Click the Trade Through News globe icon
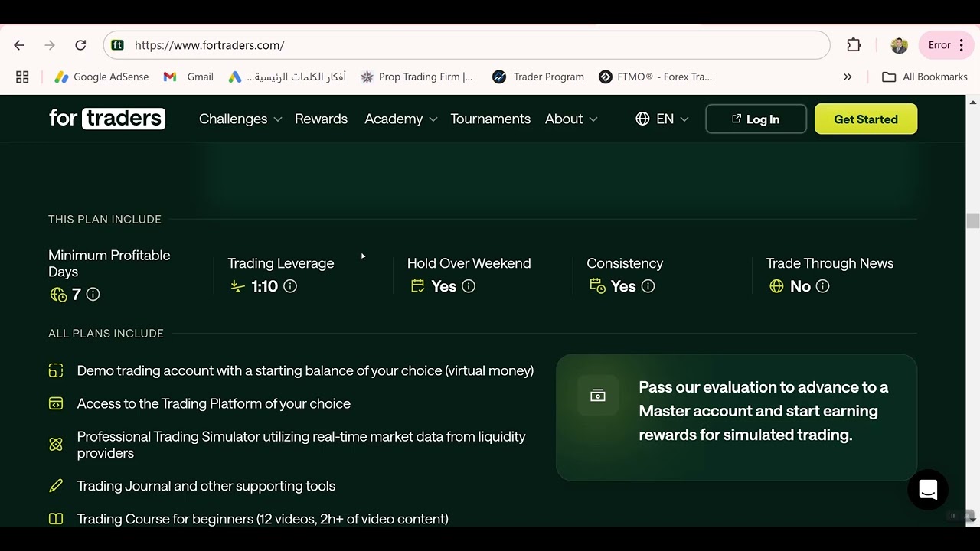 point(776,286)
